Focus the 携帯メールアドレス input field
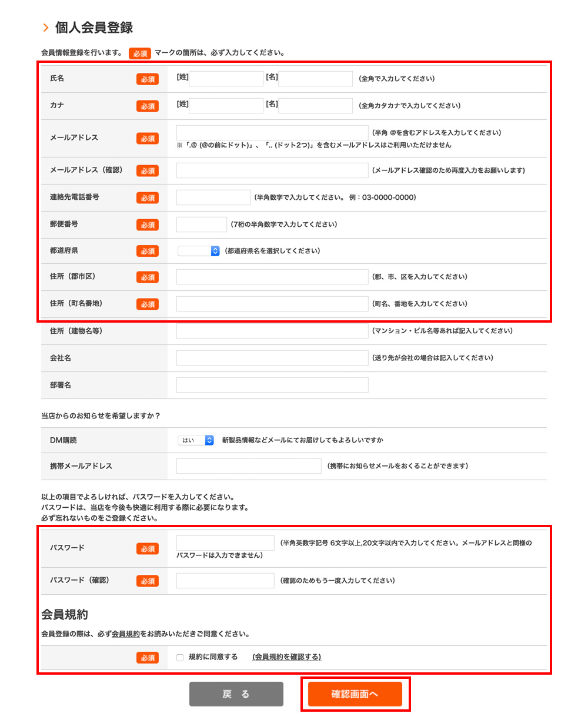 [x=248, y=466]
